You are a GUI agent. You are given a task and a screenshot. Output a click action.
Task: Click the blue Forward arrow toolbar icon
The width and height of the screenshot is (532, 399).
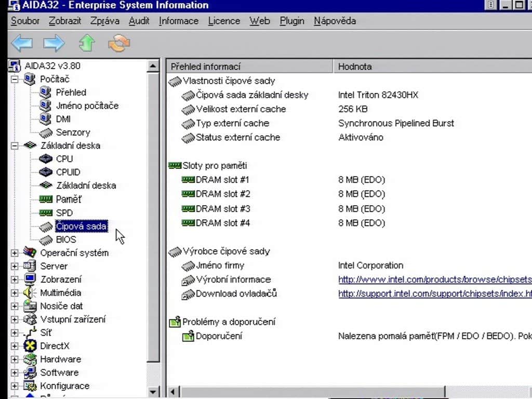(54, 43)
